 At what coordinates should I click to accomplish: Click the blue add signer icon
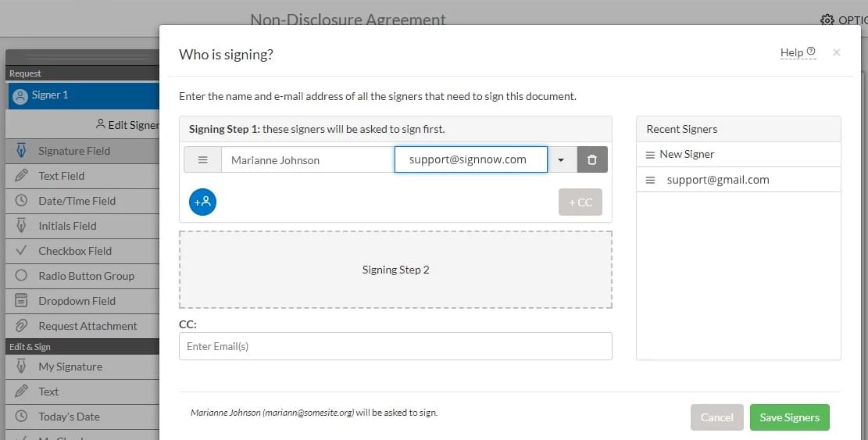tap(202, 202)
